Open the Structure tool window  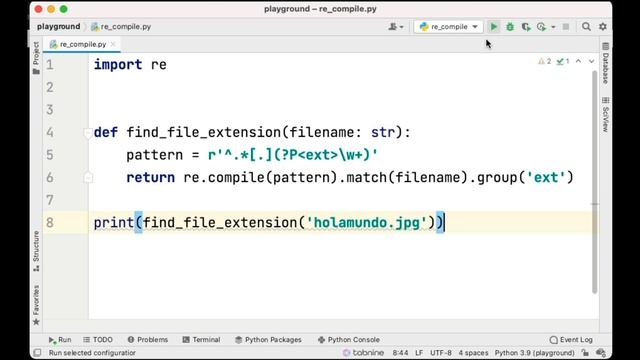(x=36, y=251)
